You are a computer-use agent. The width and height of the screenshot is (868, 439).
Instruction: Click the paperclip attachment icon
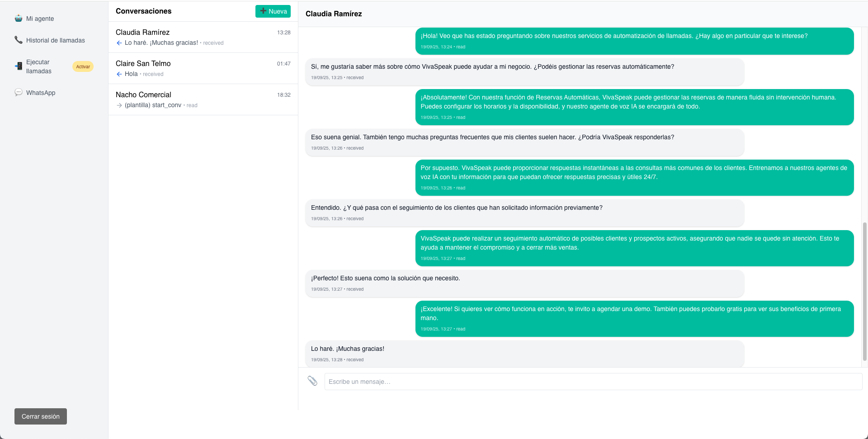[312, 381]
